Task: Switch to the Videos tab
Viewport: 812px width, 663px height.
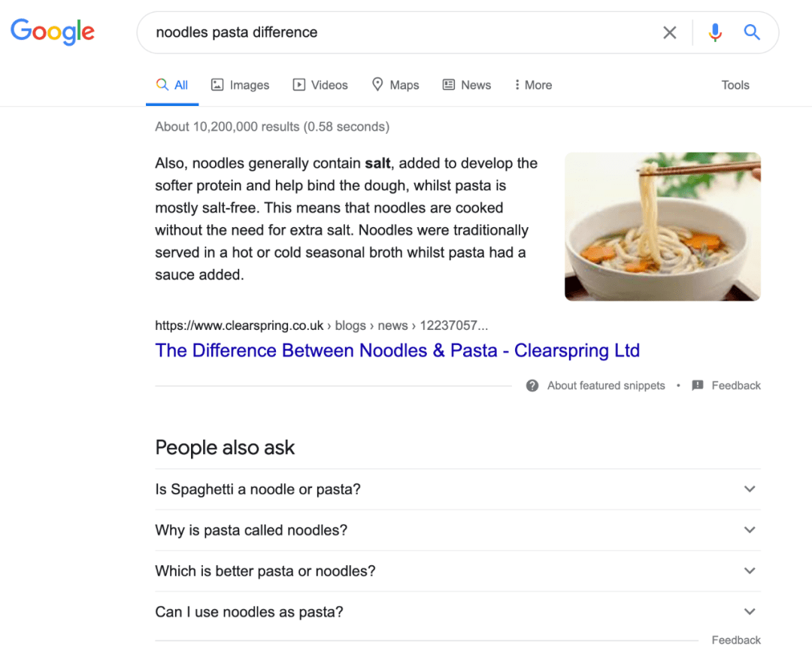Action: click(320, 85)
